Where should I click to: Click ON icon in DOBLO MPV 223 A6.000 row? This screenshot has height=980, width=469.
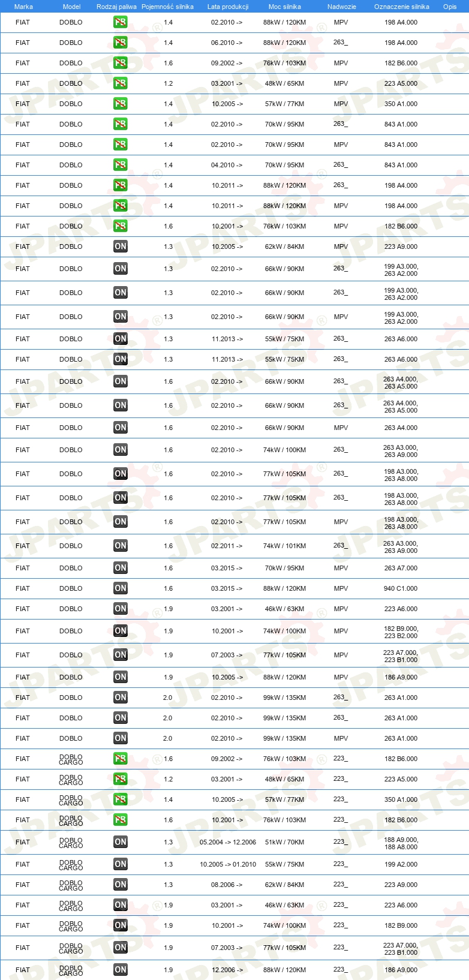coord(121,609)
